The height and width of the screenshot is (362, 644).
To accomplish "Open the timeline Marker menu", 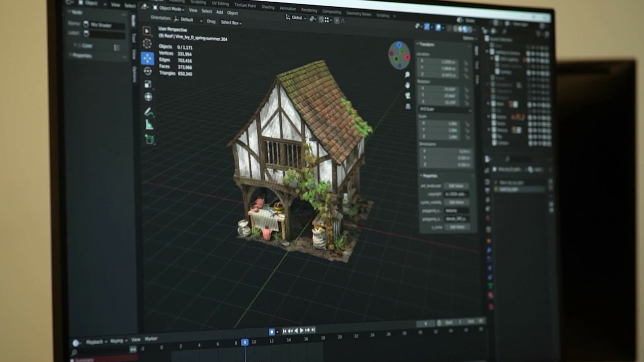I will [x=151, y=339].
